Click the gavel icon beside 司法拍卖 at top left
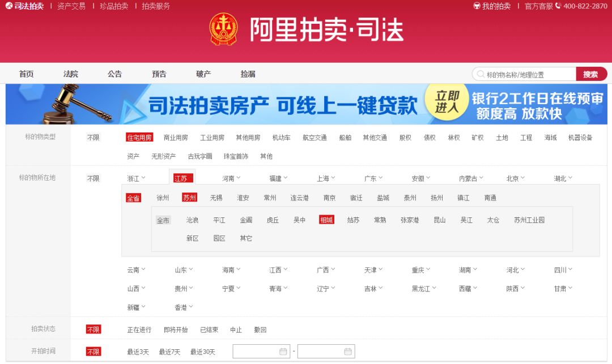The image size is (612, 364). (x=9, y=7)
